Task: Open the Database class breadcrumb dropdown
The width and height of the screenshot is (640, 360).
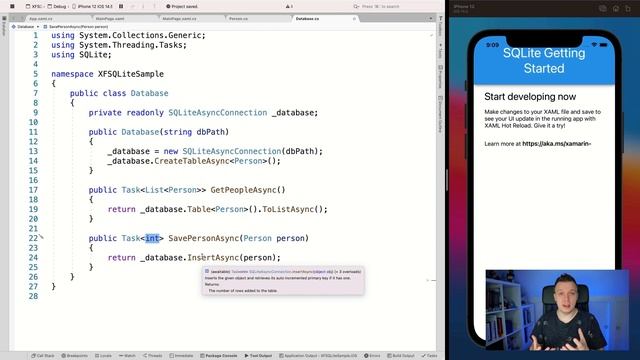Action: [x=25, y=27]
